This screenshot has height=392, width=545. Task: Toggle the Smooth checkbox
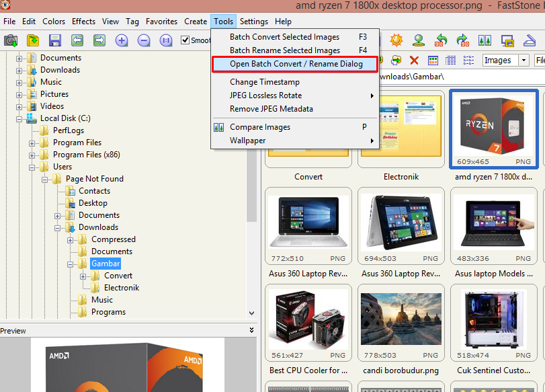(x=185, y=40)
